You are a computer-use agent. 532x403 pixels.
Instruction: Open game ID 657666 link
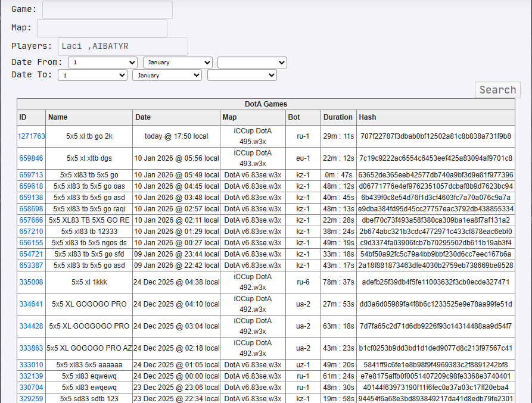tap(31, 220)
